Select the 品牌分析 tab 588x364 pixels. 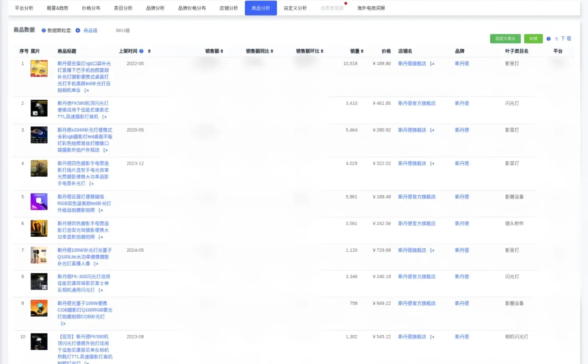point(155,8)
